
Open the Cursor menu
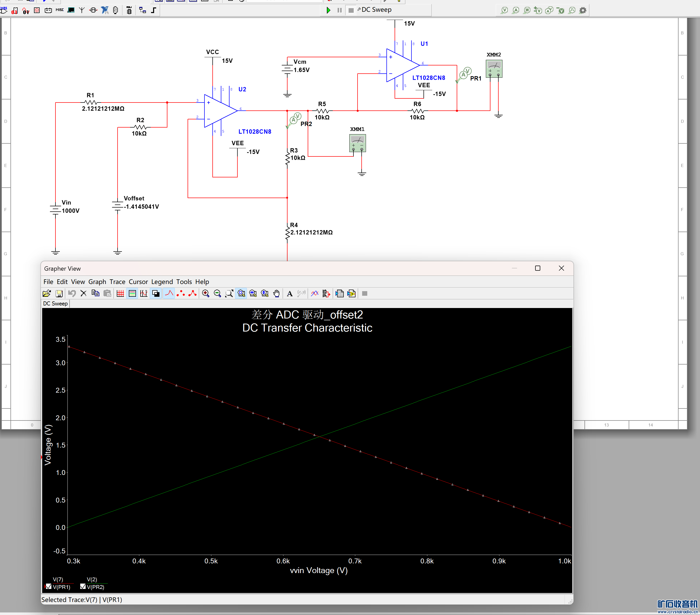tap(138, 282)
